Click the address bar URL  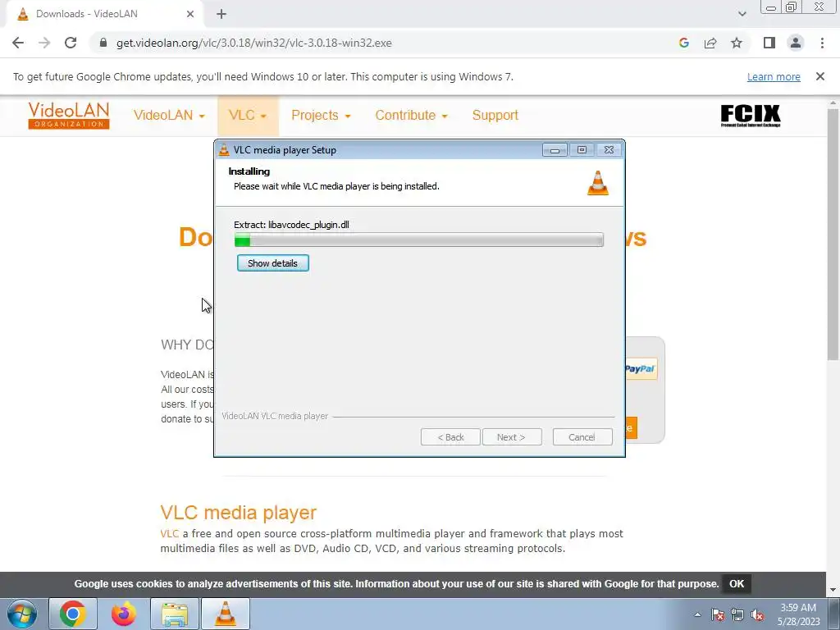tap(254, 43)
